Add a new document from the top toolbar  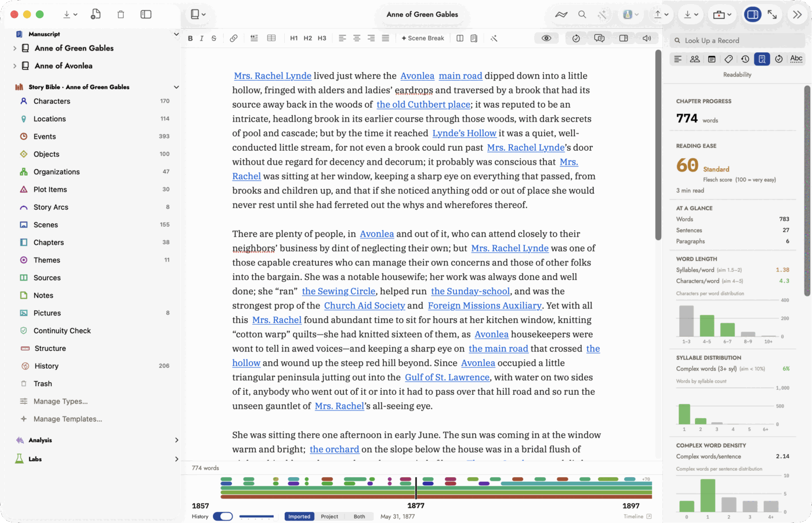96,14
